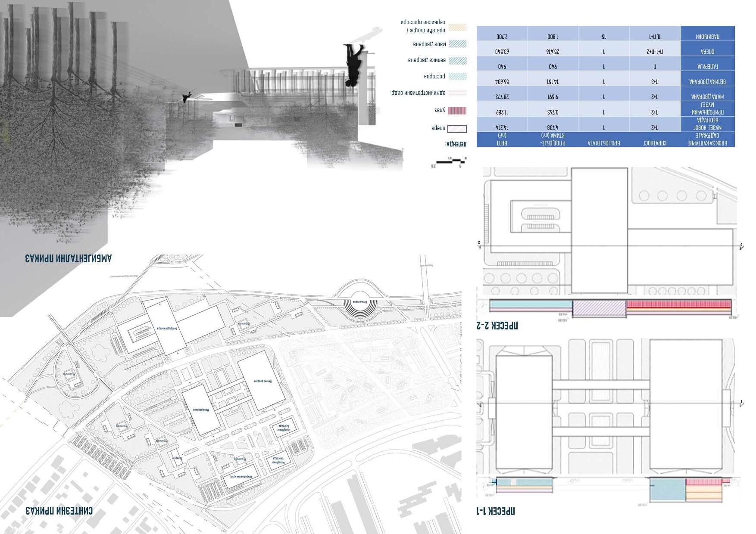Click the 'П+3' storey cell

tap(655, 82)
